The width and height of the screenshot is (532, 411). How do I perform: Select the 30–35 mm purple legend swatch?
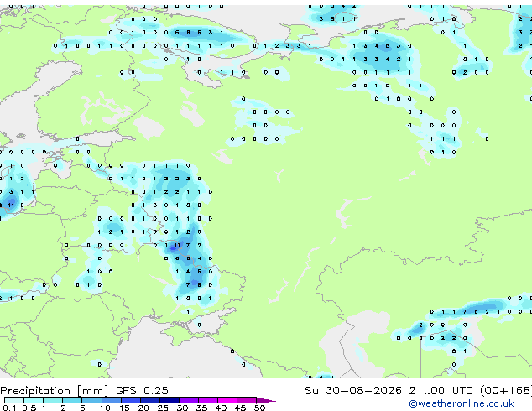pos(189,400)
